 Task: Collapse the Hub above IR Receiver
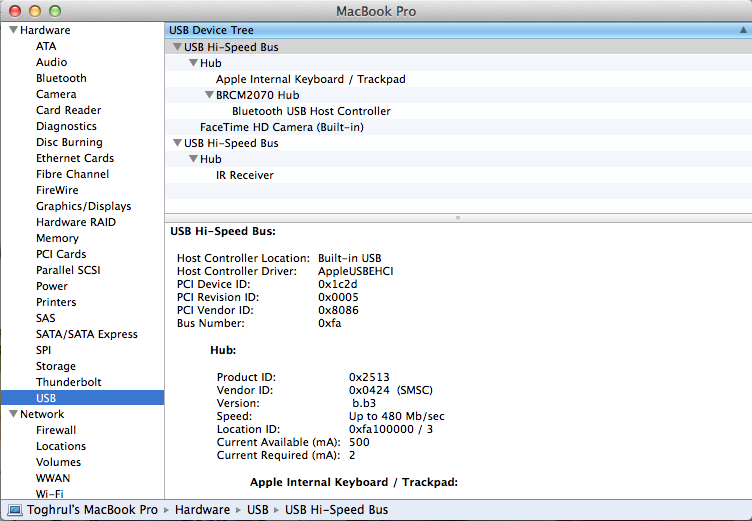tap(193, 159)
